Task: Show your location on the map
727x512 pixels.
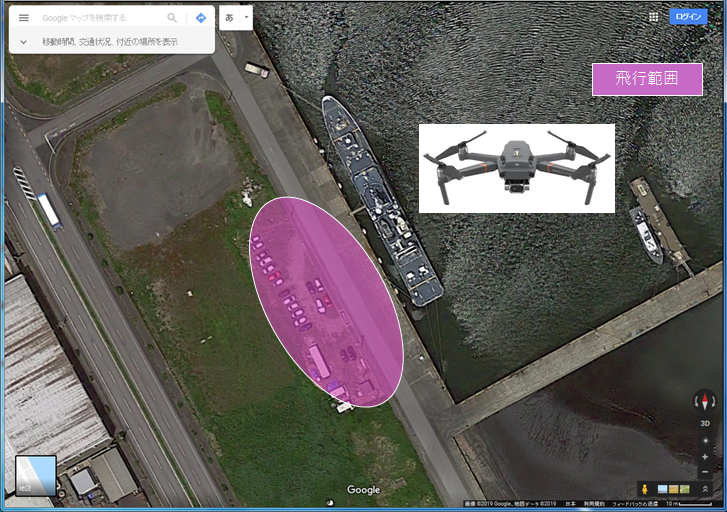Action: (x=705, y=440)
